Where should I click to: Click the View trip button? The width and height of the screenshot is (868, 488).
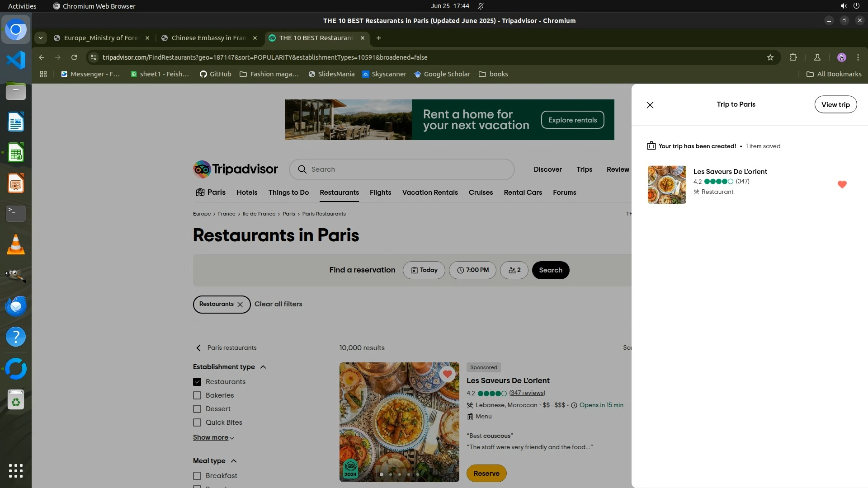coord(835,105)
